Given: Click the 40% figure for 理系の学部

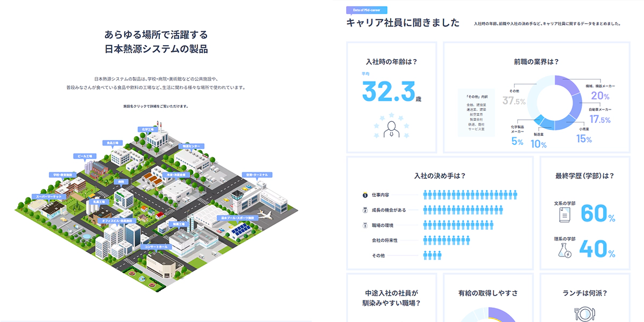Looking at the screenshot, I should pos(598,249).
